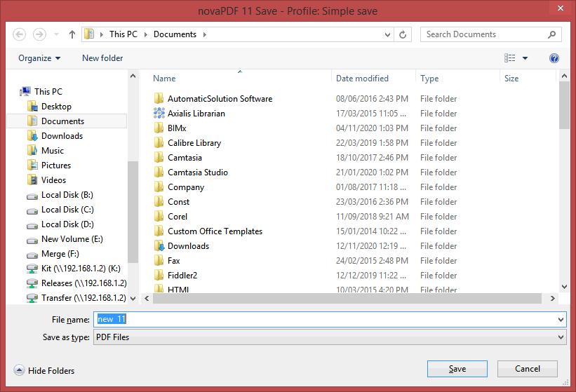Image resolution: width=576 pixels, height=392 pixels.
Task: Open the address bar history dropdown
Action: point(387,34)
